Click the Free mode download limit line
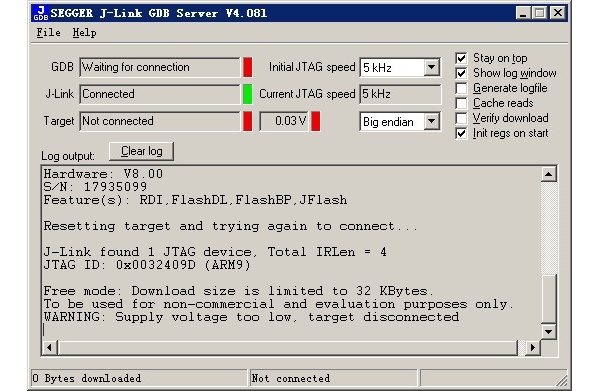The image size is (600, 391). coord(239,291)
